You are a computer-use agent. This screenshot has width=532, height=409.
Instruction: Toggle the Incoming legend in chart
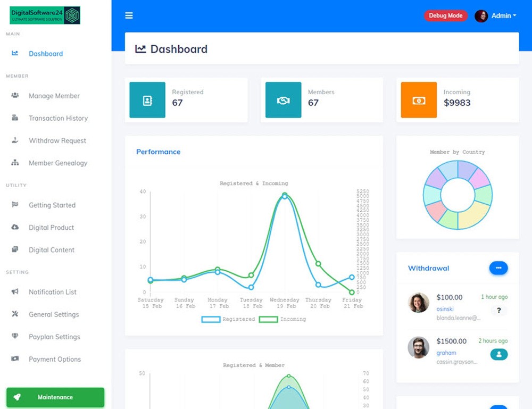click(x=282, y=319)
